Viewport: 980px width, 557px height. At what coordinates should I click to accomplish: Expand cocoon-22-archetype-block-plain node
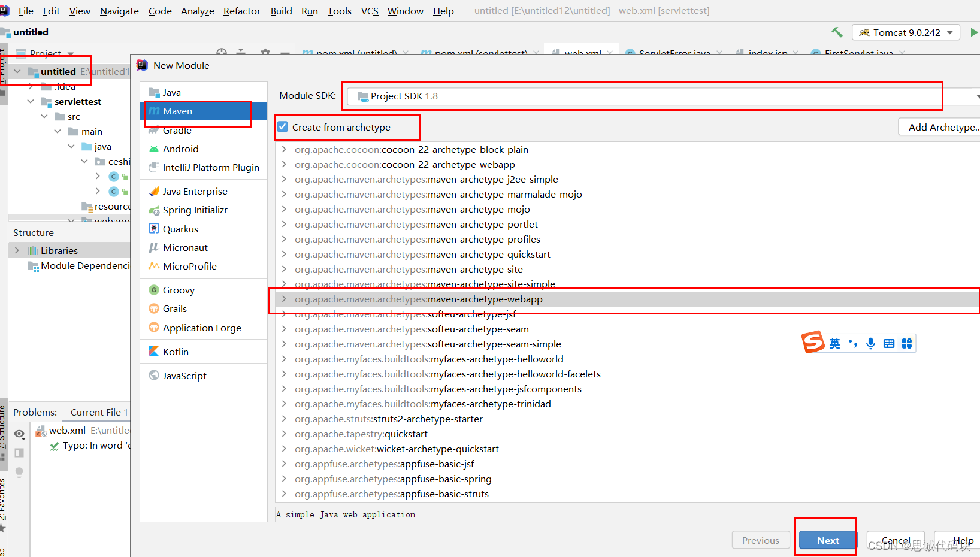click(x=284, y=149)
